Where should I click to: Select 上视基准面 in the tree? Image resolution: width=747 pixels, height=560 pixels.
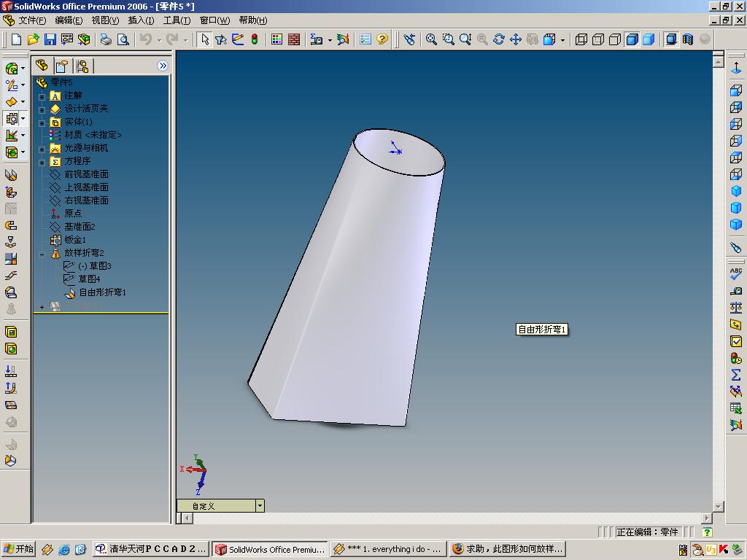86,187
